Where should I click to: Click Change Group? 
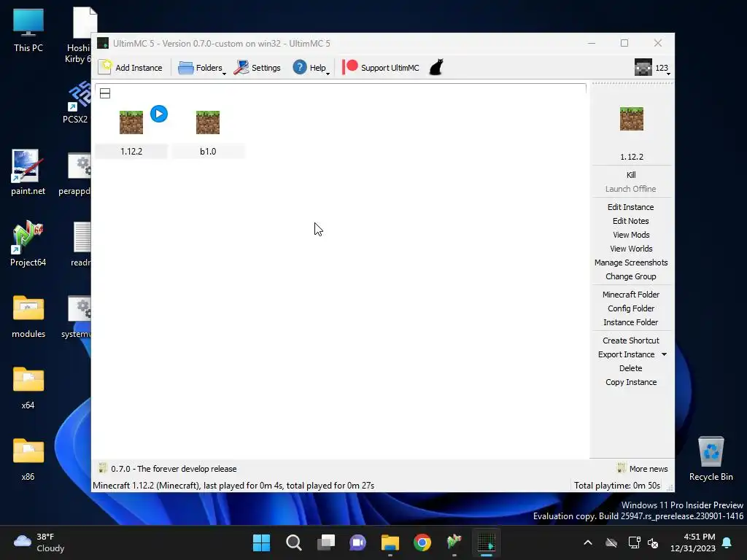click(631, 276)
